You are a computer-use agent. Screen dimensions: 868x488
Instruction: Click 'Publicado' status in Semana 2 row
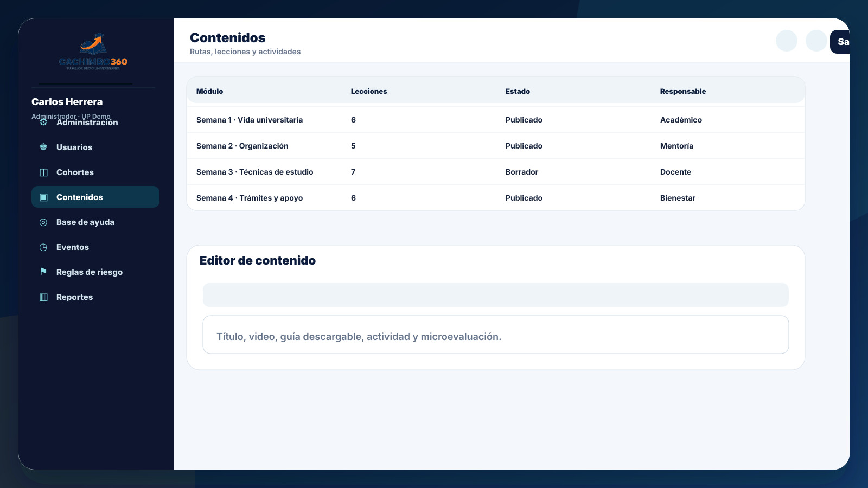[524, 146]
